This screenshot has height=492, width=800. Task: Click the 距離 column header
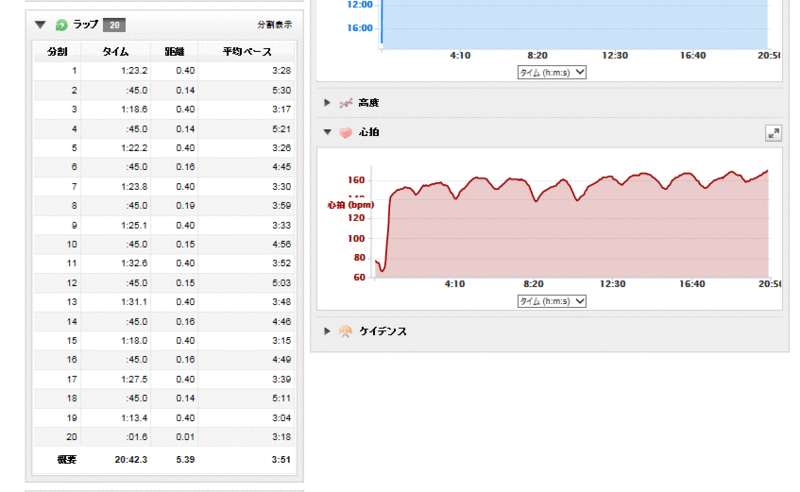[174, 51]
